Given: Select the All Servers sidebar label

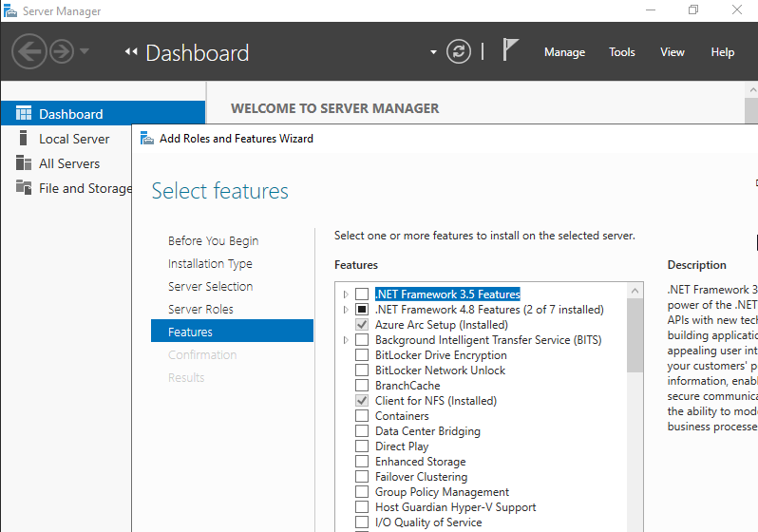Looking at the screenshot, I should [x=69, y=163].
